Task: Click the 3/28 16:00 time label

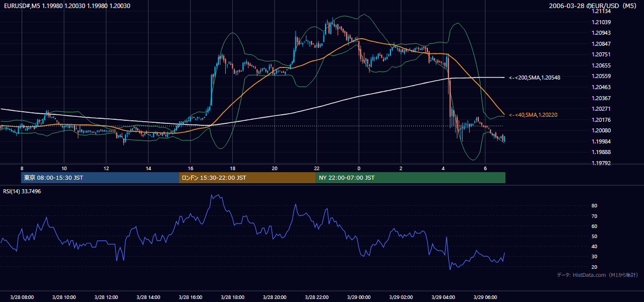Action: (190, 297)
